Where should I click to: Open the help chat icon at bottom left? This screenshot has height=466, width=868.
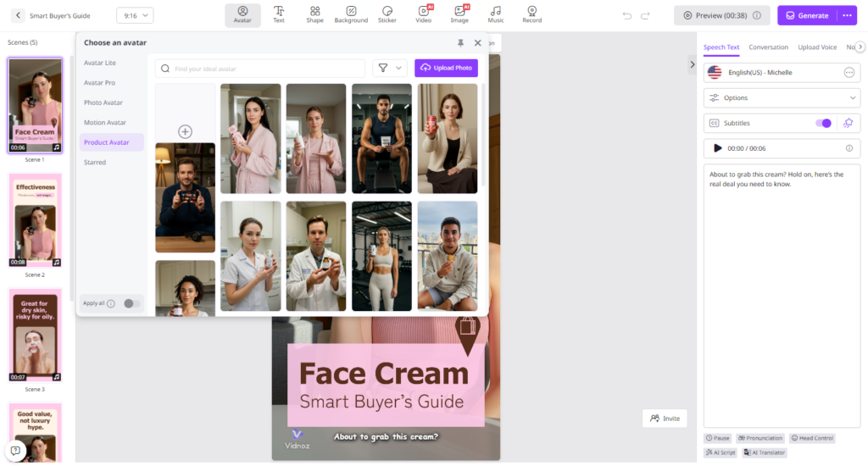point(15,451)
